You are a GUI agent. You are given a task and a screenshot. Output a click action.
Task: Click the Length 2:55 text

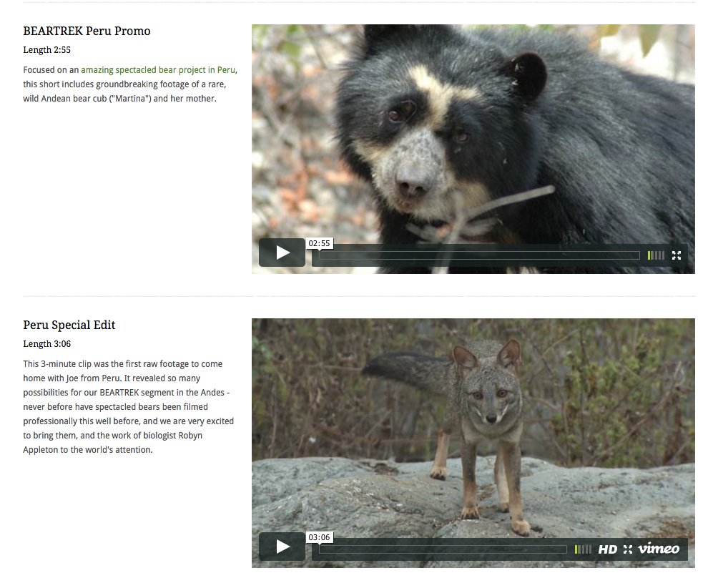click(x=46, y=50)
